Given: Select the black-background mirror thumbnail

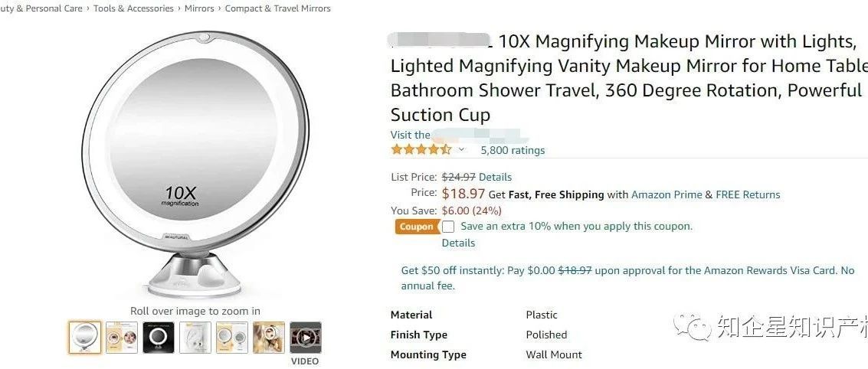Looking at the screenshot, I should point(158,338).
